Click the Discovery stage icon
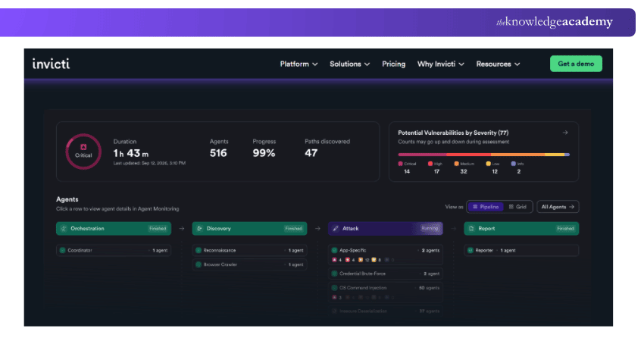The image size is (644, 341). (199, 228)
